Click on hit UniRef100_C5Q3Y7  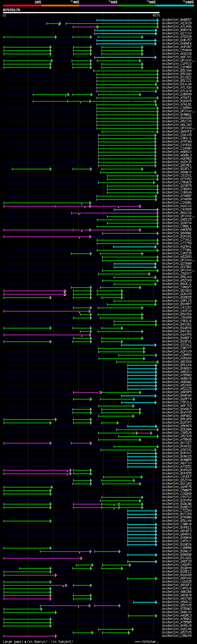pos(177,274)
